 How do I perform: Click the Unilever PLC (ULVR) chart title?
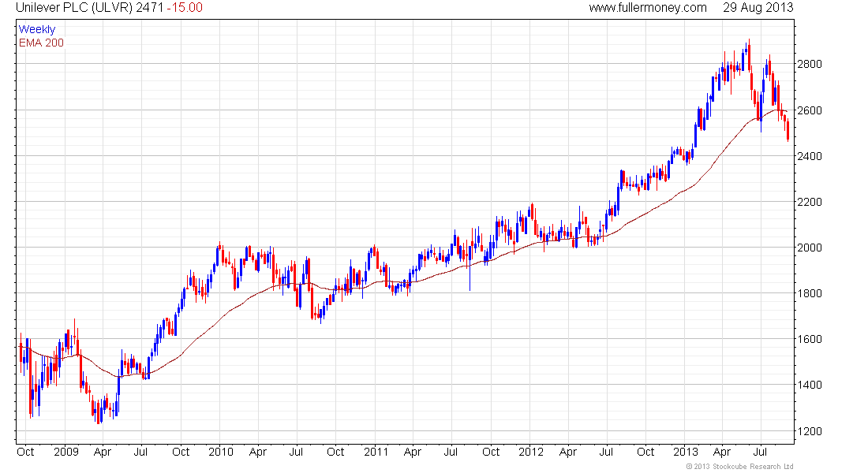coord(74,8)
